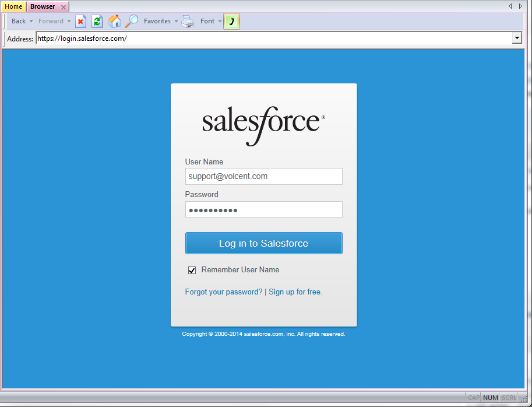Viewport: 532px width, 407px height.
Task: Expand the address bar dropdown list
Action: pos(517,38)
